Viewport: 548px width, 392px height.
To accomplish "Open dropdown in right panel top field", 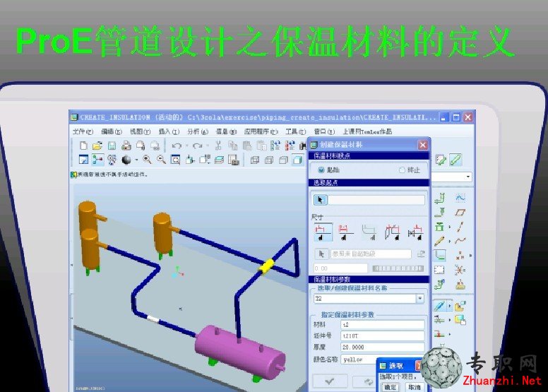I will pos(468,177).
